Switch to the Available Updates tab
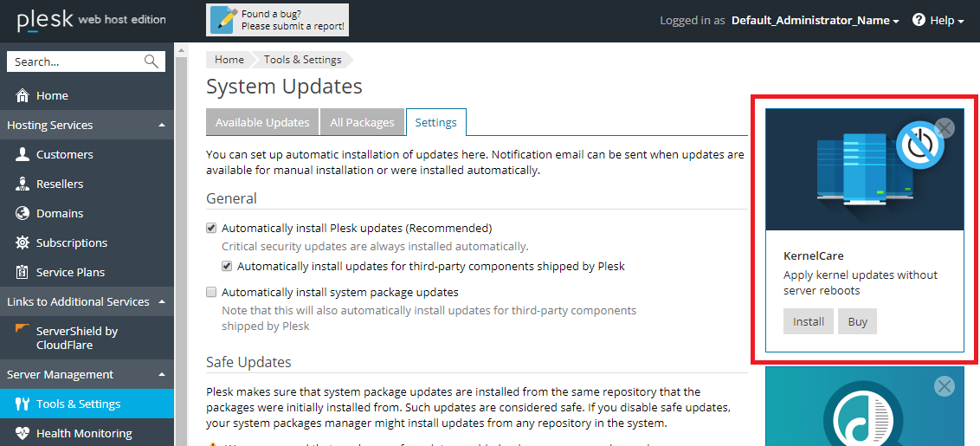980x446 pixels. tap(262, 123)
